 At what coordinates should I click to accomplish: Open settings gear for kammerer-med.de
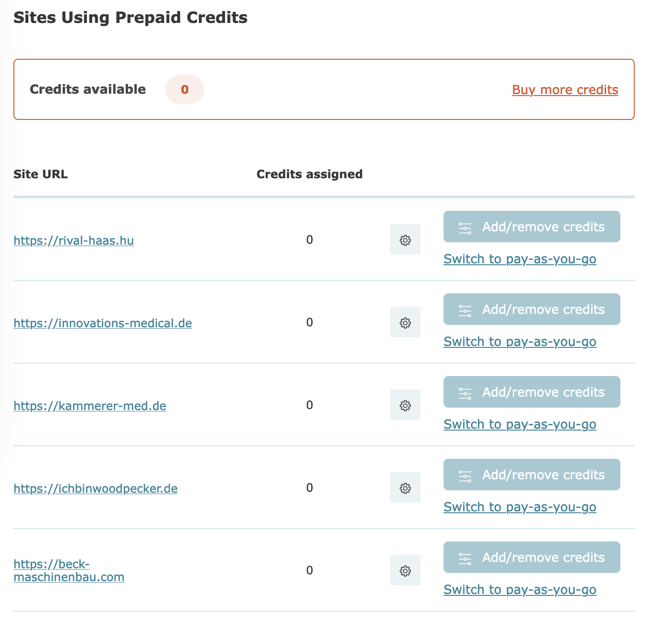point(405,405)
